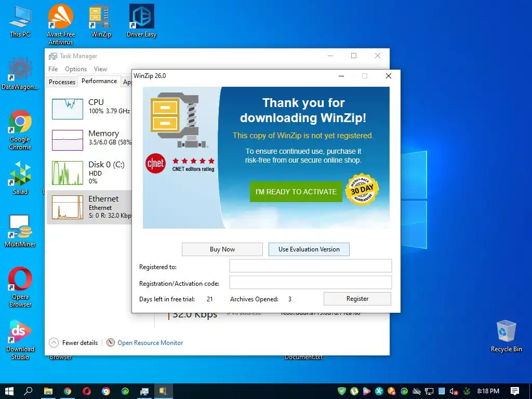Click the Download Studio tray icon

click(367, 391)
